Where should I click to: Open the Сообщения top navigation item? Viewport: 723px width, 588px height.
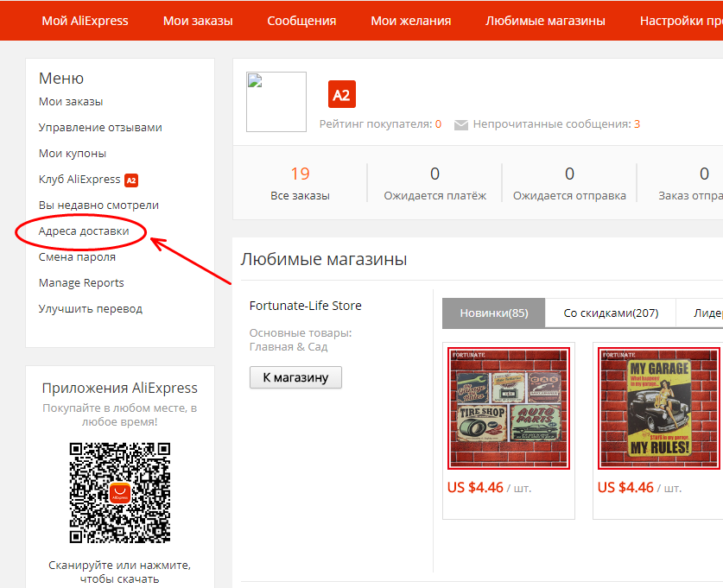tap(301, 21)
